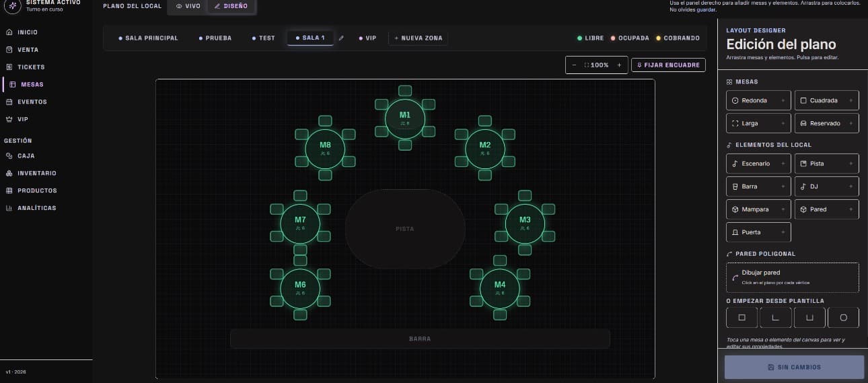
Task: Click Dibujar pared polygon tool
Action: click(793, 277)
